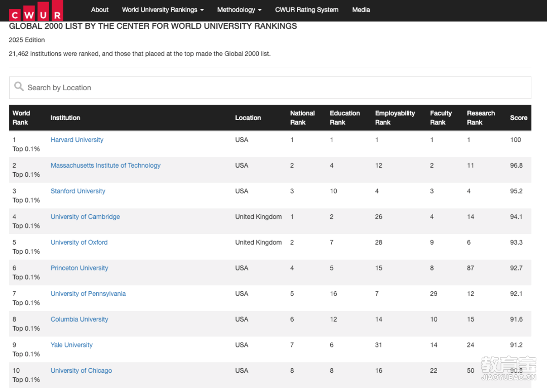
Task: Select Yale's score of 91.2
Action: click(516, 345)
